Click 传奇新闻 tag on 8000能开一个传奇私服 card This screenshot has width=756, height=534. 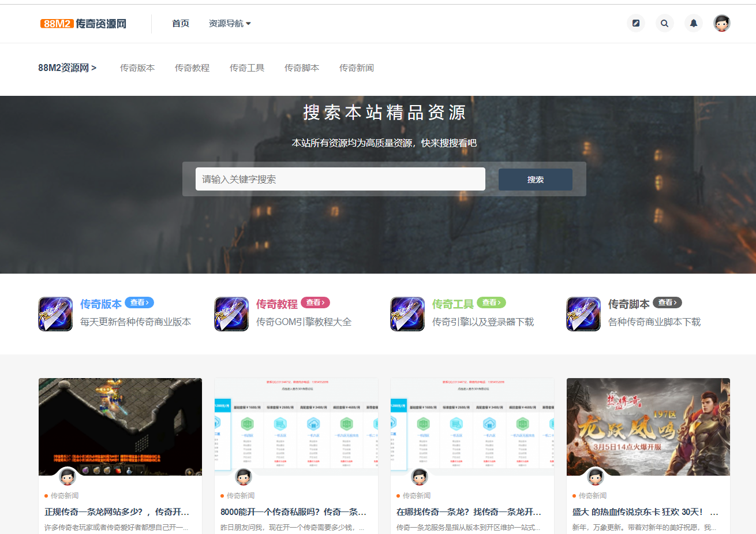coord(241,496)
